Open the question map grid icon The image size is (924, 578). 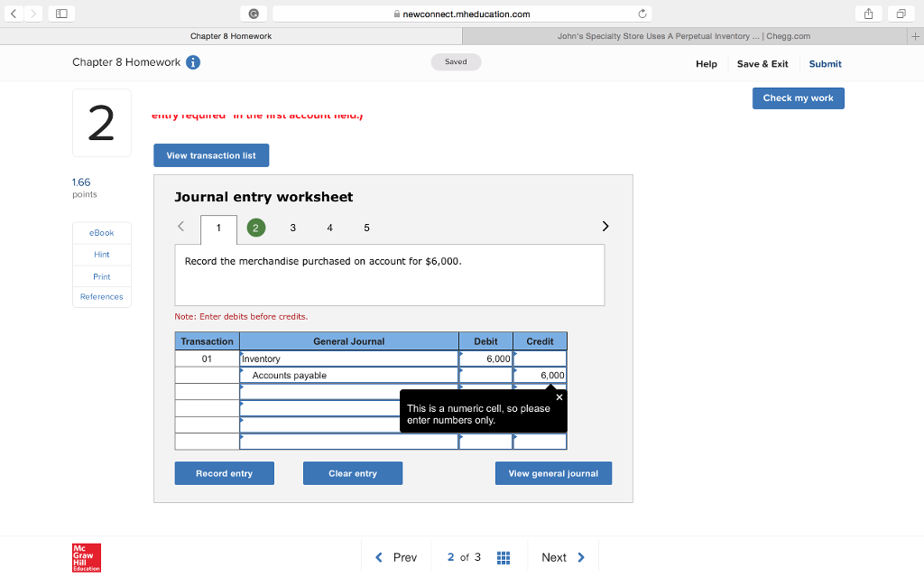(x=504, y=557)
